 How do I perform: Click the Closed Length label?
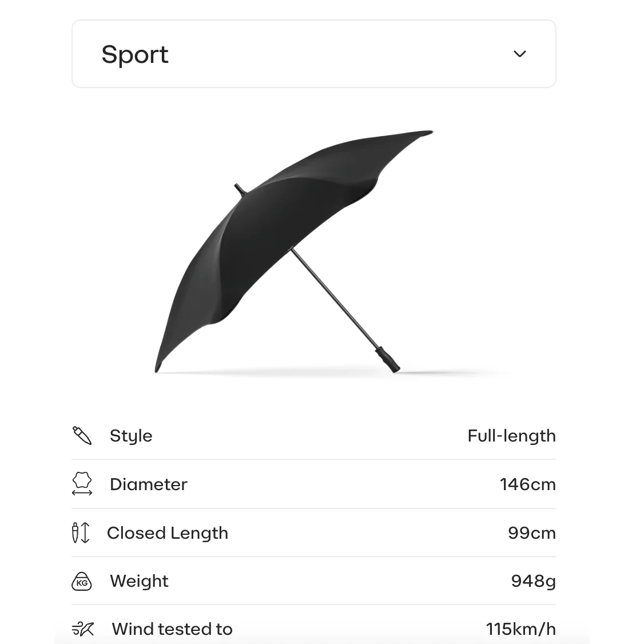coord(168,533)
